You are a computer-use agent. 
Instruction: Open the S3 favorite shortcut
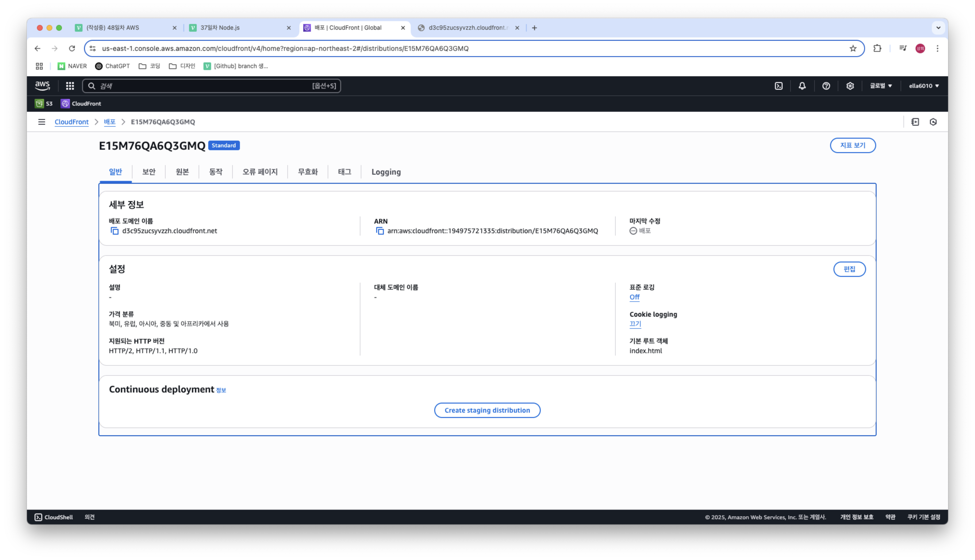coord(43,103)
